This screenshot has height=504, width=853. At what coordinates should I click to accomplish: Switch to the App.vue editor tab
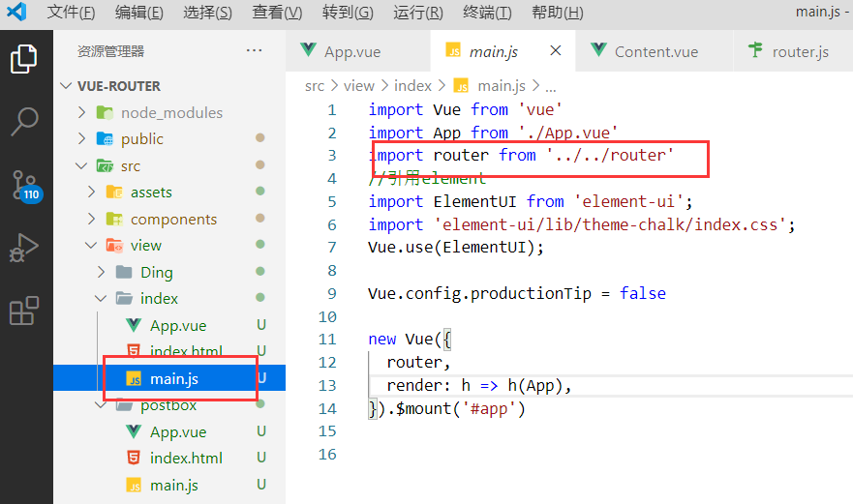pyautogui.click(x=357, y=51)
